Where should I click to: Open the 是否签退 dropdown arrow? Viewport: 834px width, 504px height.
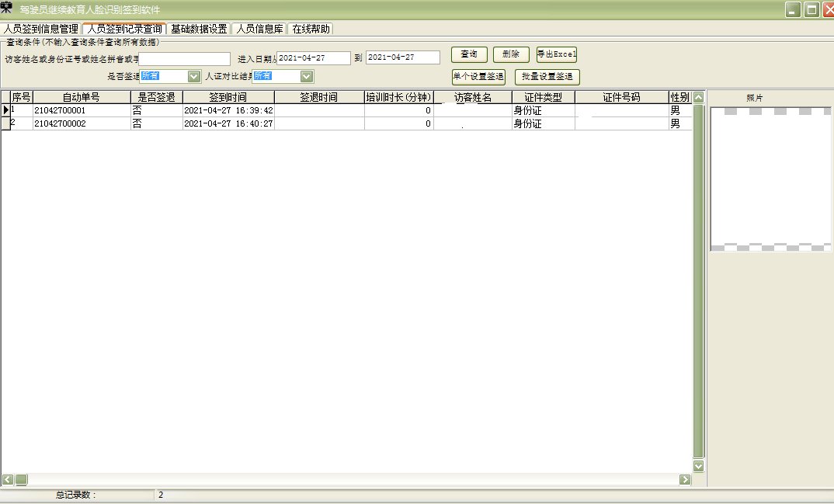tap(194, 77)
